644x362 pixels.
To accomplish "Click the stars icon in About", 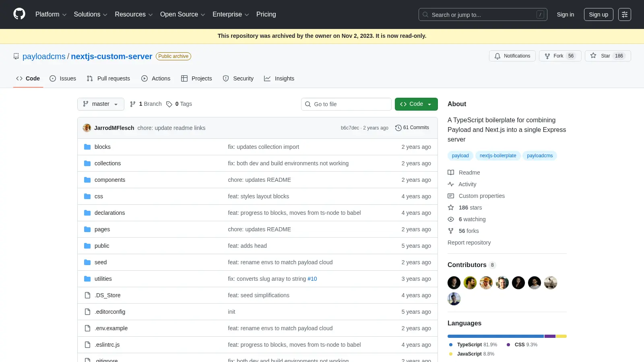I will 451,208.
